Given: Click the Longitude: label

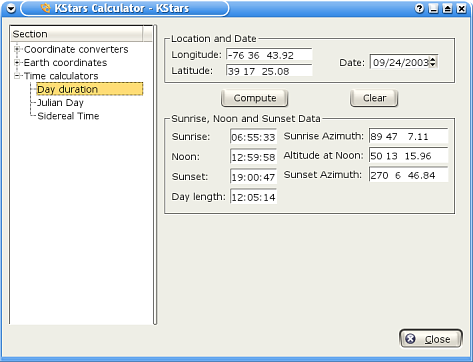Looking at the screenshot, I should tap(196, 55).
